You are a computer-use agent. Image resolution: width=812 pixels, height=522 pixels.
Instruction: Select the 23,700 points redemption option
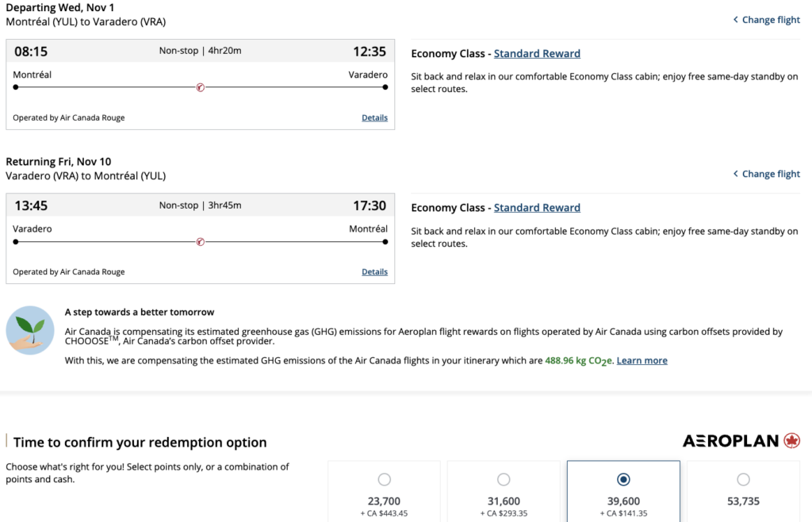385,479
